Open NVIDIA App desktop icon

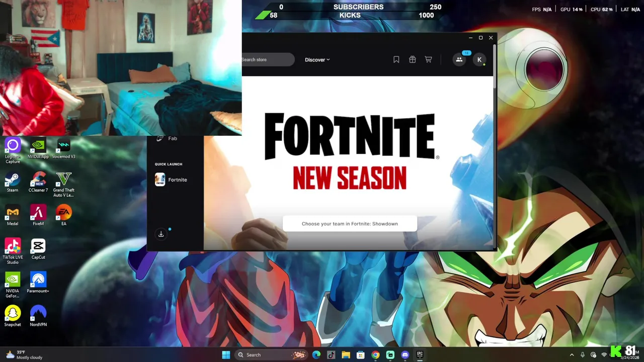pos(38,149)
